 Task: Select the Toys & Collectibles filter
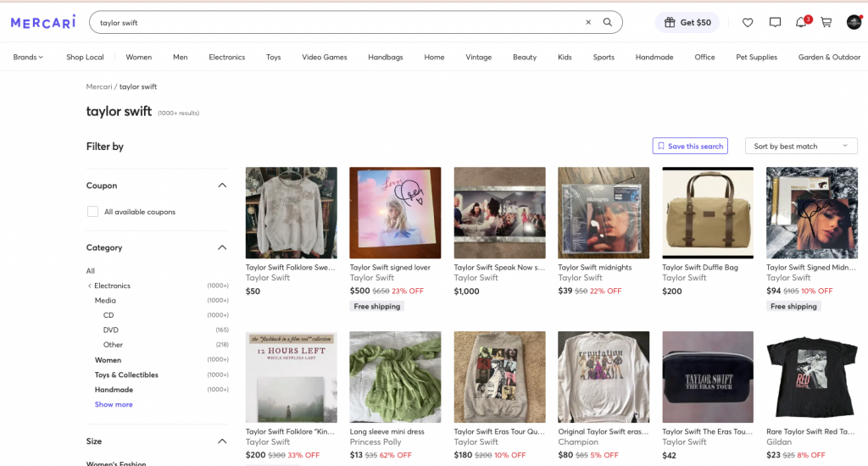coord(126,374)
